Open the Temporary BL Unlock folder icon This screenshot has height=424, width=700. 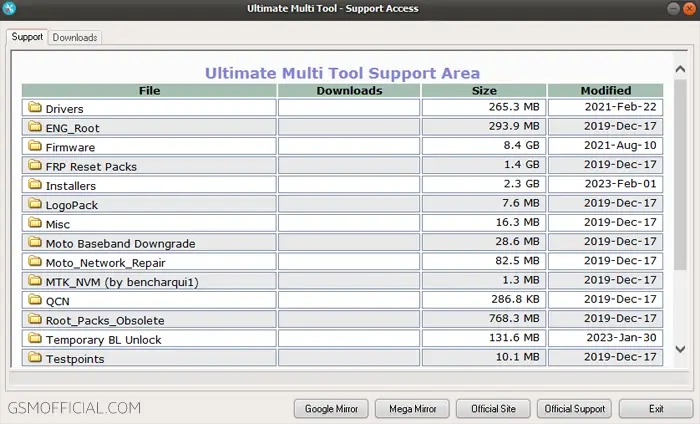(x=35, y=337)
